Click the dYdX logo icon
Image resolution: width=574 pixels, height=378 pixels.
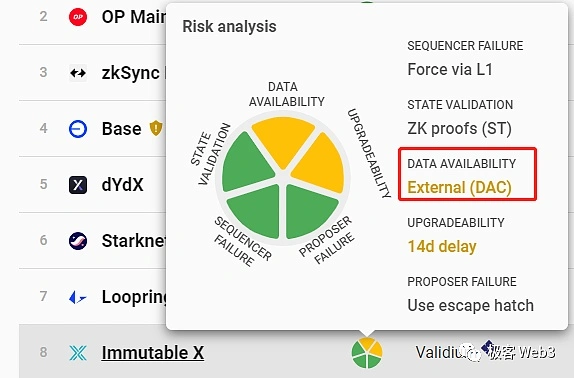click(78, 185)
